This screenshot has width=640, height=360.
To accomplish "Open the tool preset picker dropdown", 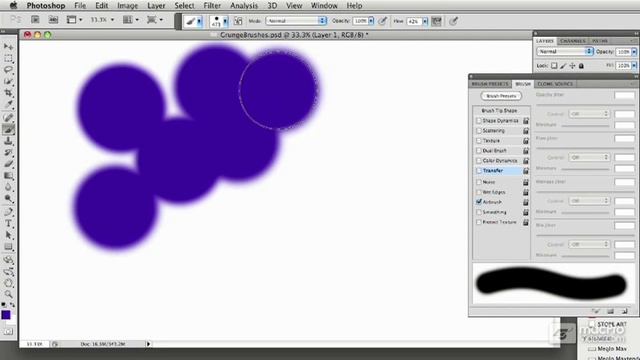I will pos(199,21).
